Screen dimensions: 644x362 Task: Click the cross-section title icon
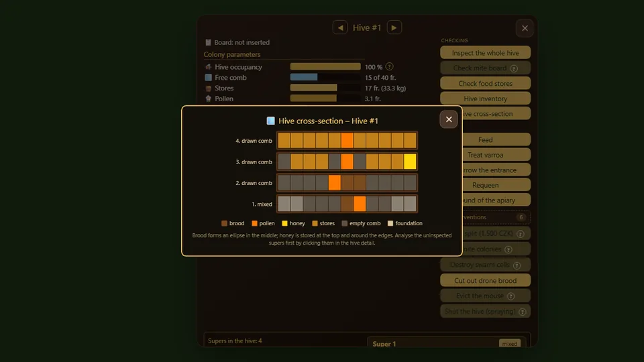(x=270, y=121)
